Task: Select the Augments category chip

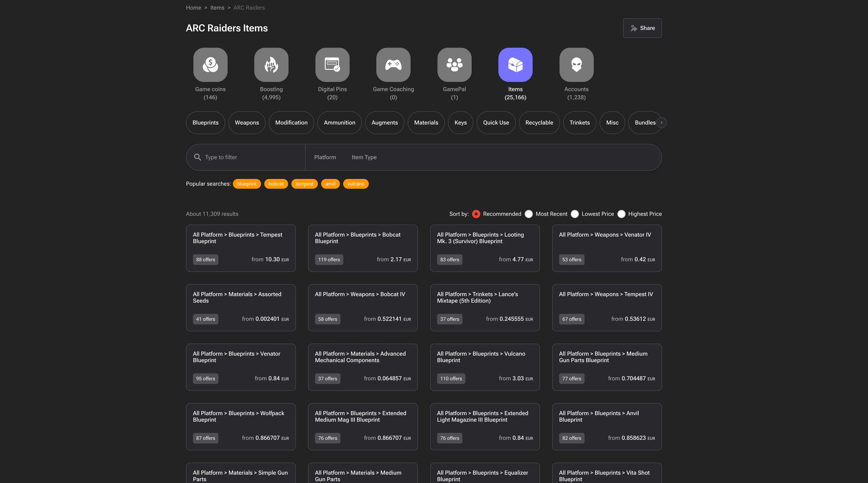Action: coord(384,123)
